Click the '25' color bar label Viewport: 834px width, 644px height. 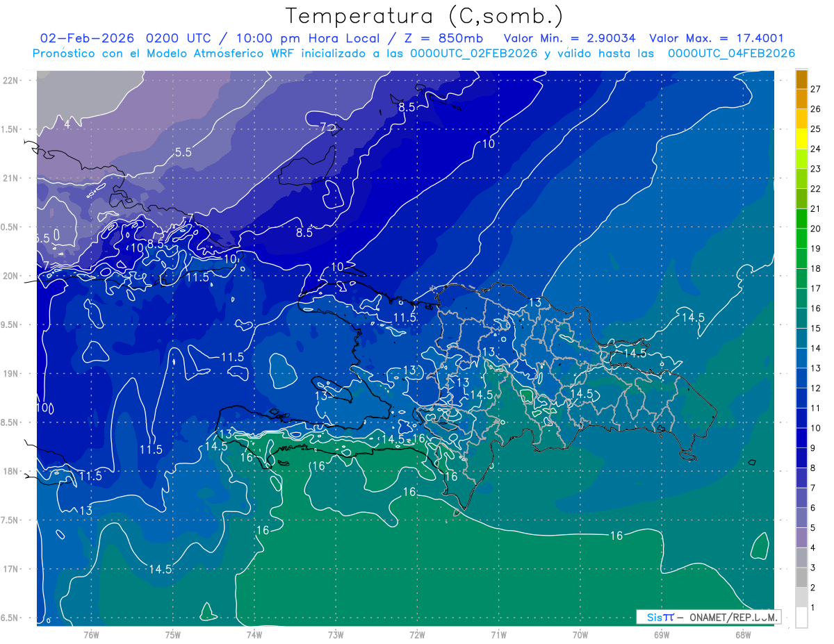[816, 129]
